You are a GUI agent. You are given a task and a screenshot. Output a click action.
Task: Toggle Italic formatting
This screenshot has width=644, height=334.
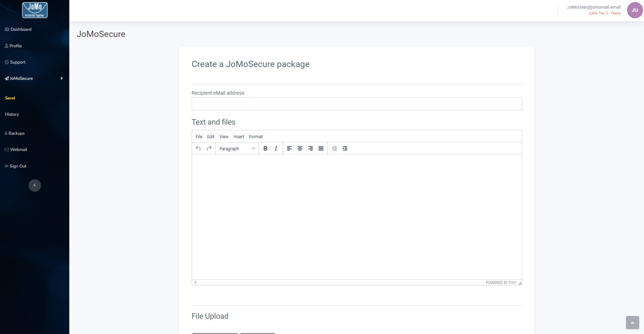pyautogui.click(x=276, y=148)
